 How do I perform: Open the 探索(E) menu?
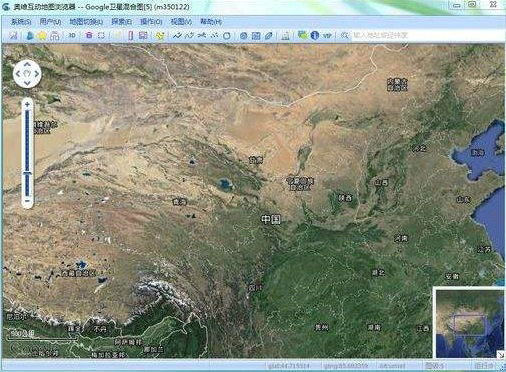click(x=122, y=22)
